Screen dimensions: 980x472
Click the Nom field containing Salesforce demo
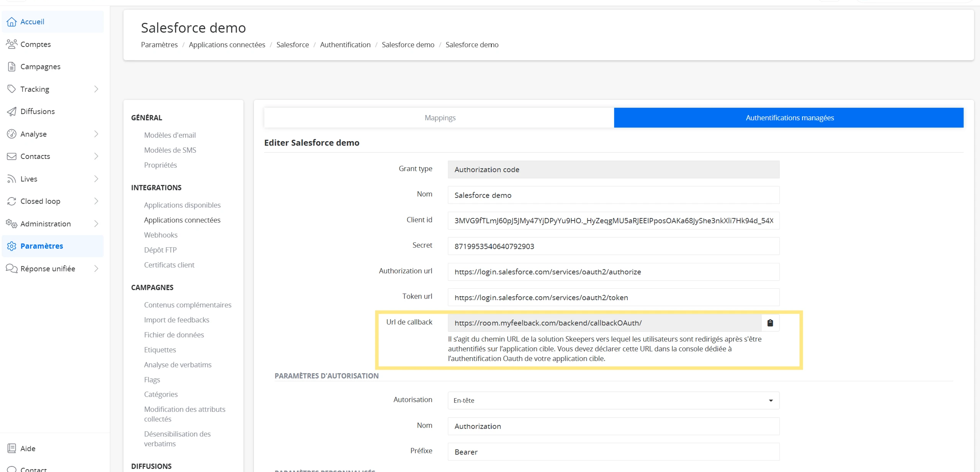pos(614,195)
